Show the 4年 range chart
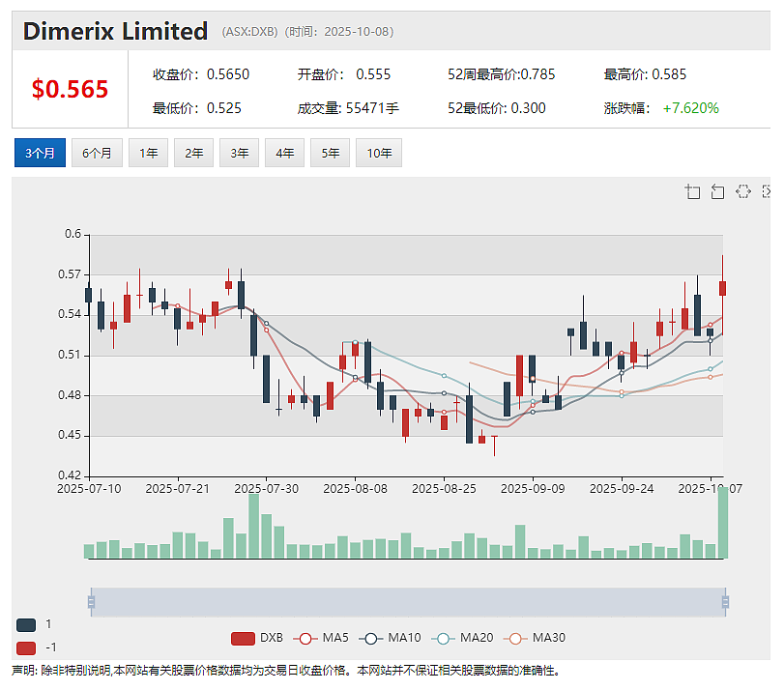Image resolution: width=784 pixels, height=690 pixels. click(x=285, y=153)
